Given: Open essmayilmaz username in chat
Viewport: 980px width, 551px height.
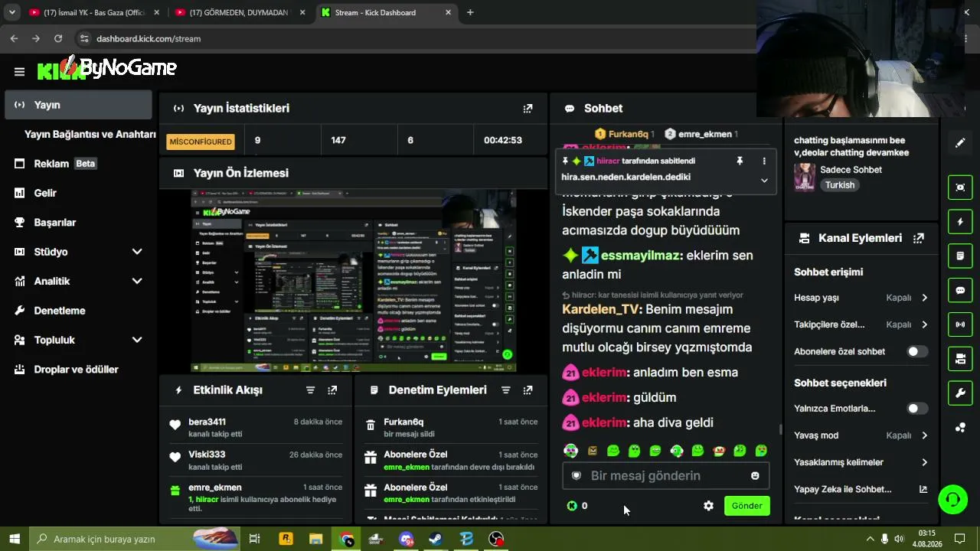Looking at the screenshot, I should (640, 256).
